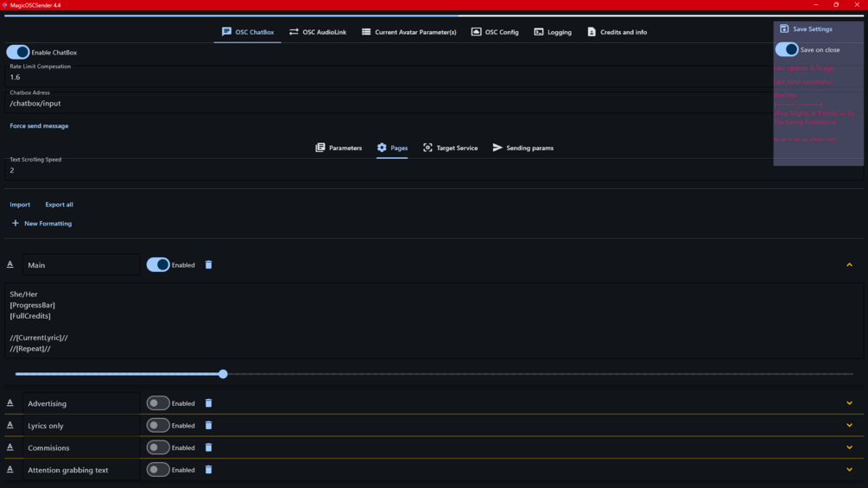Viewport: 868px width, 488px height.
Task: Expand the Advertising formatting section
Action: 849,402
